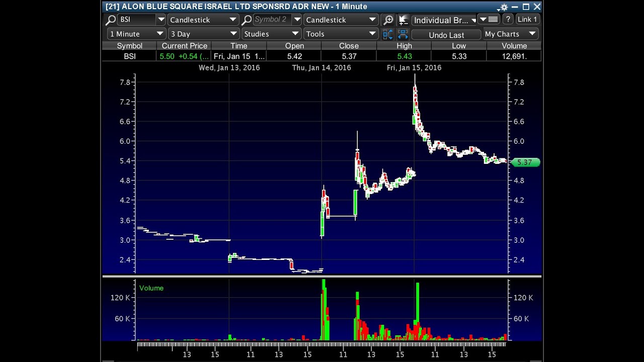Screen dimensions: 644x362
Task: Open the 1 Minute interval dropdown
Action: (x=136, y=34)
